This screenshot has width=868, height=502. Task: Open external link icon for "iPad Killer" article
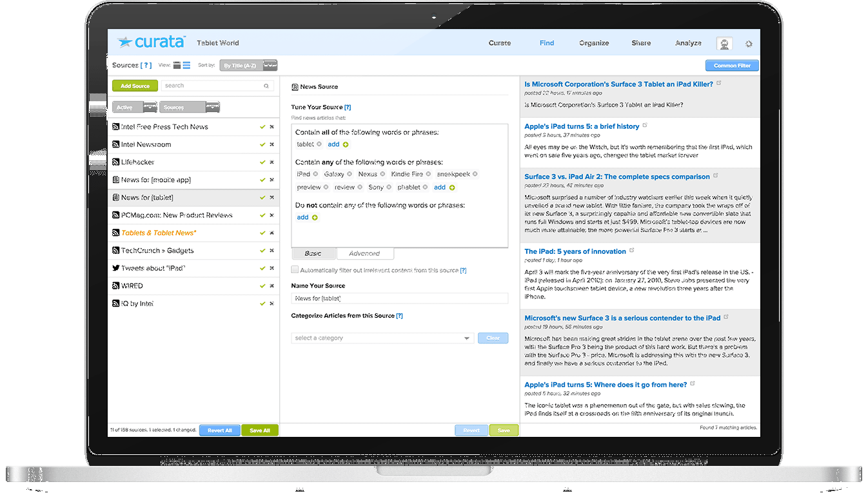tap(719, 84)
